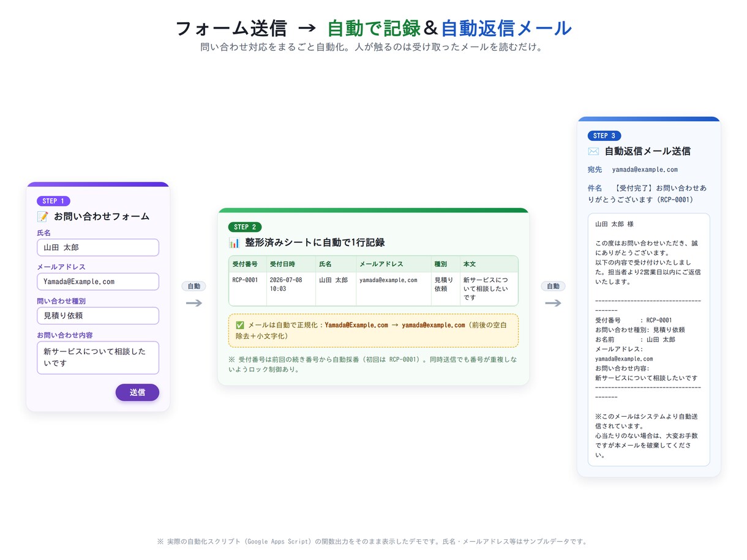Click the 山田 太郎 様 greeting in email body

[x=614, y=224]
